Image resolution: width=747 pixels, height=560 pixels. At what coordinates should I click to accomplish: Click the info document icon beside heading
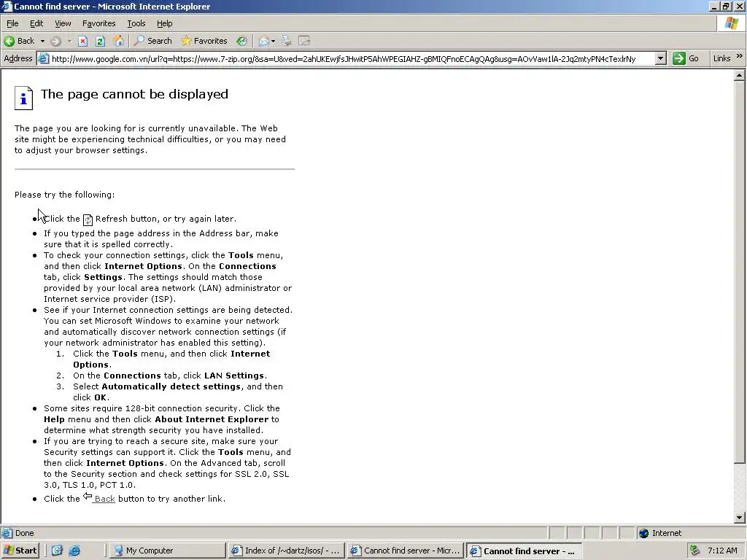(23, 98)
